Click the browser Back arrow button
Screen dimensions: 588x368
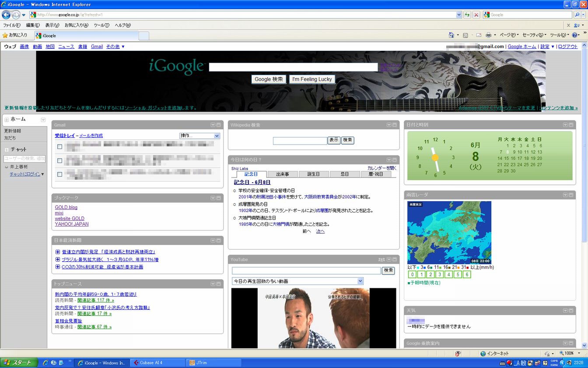pyautogui.click(x=6, y=15)
